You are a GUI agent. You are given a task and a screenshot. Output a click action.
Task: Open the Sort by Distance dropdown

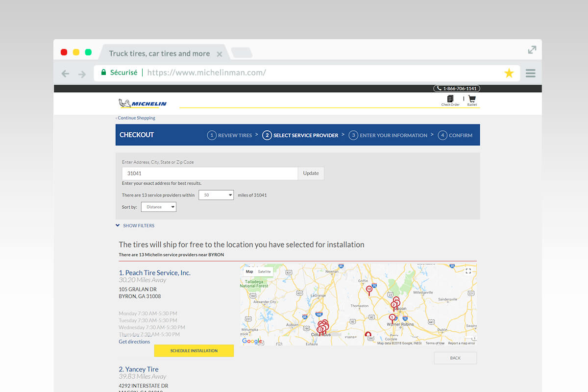click(x=159, y=207)
